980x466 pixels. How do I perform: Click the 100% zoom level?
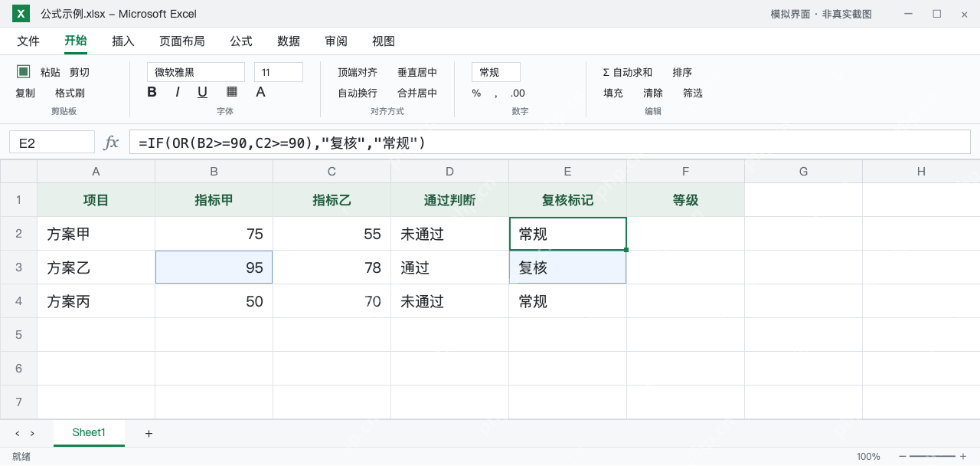coord(868,457)
